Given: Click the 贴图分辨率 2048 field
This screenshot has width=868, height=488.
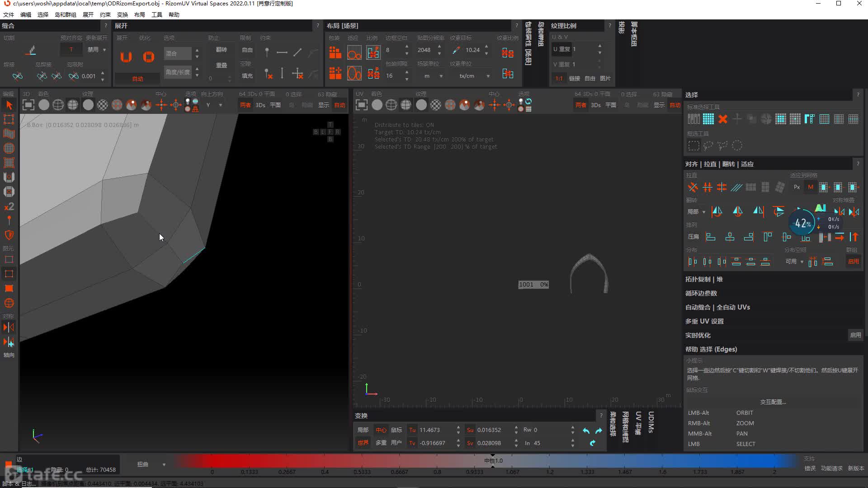Looking at the screenshot, I should [425, 50].
